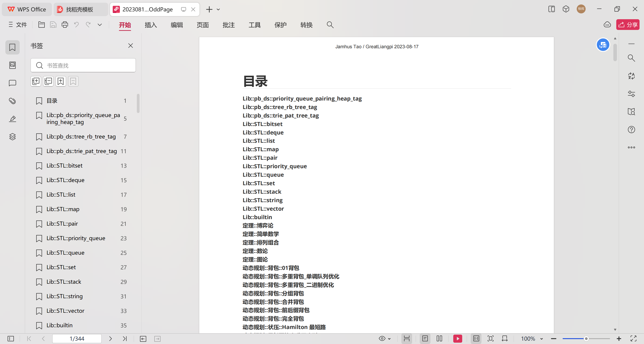Switch to the 编辑 tab

[x=177, y=25]
